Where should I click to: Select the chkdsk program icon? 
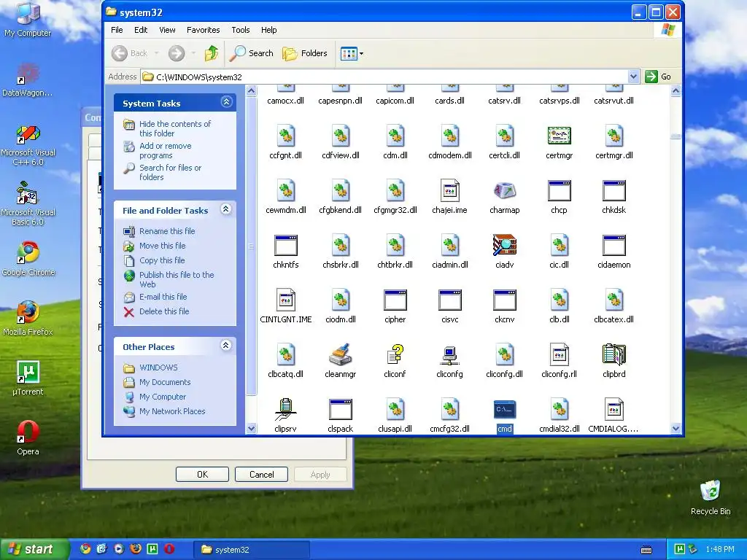pyautogui.click(x=614, y=191)
